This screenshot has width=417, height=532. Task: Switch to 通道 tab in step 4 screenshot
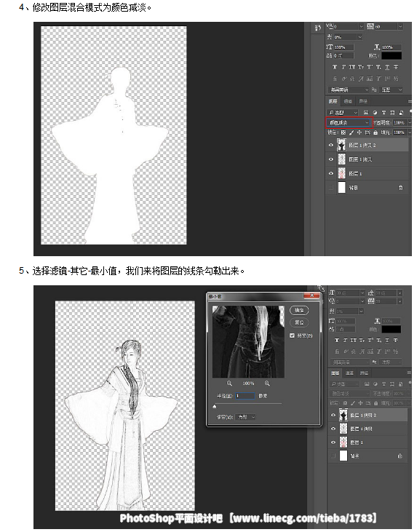pyautogui.click(x=348, y=101)
